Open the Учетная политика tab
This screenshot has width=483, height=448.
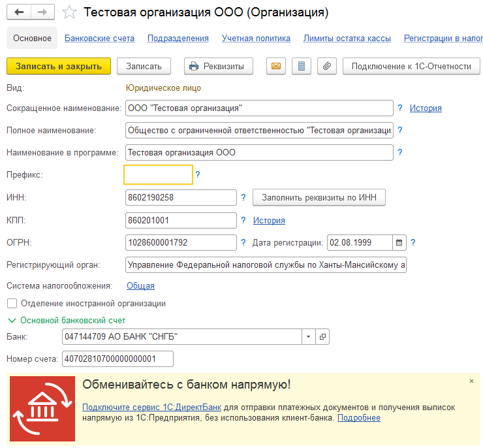coord(256,39)
